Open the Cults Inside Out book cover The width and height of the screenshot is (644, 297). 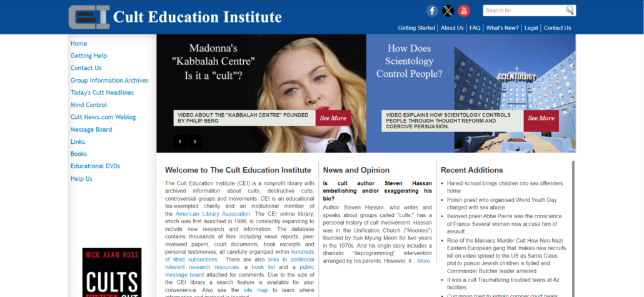(112, 273)
